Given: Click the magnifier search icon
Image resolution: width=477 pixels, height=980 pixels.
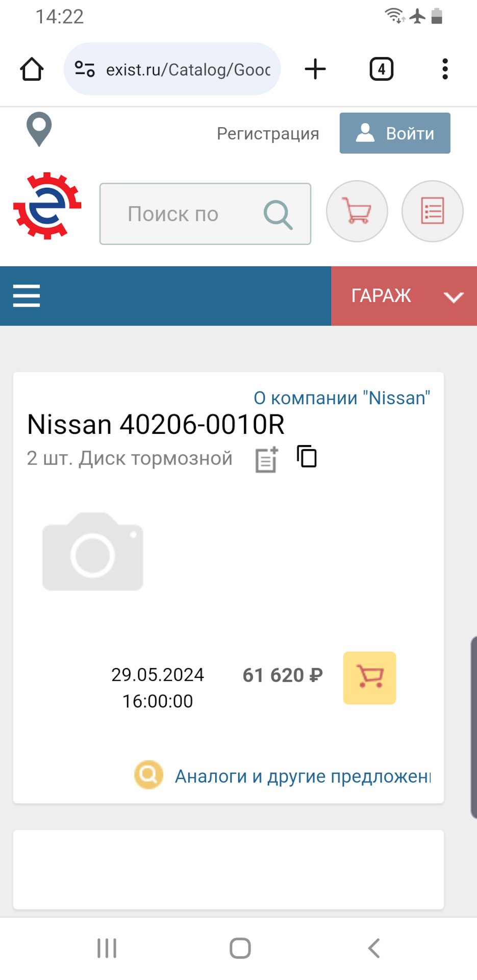Looking at the screenshot, I should [x=278, y=214].
